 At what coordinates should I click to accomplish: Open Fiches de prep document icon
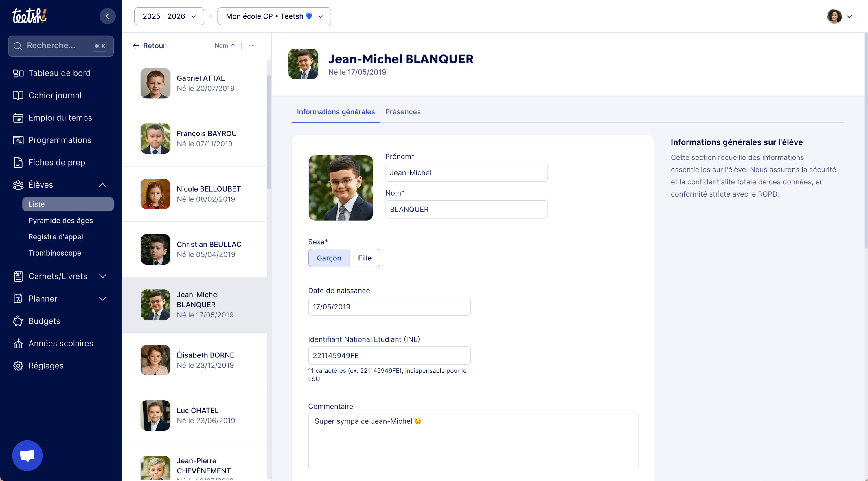click(18, 162)
